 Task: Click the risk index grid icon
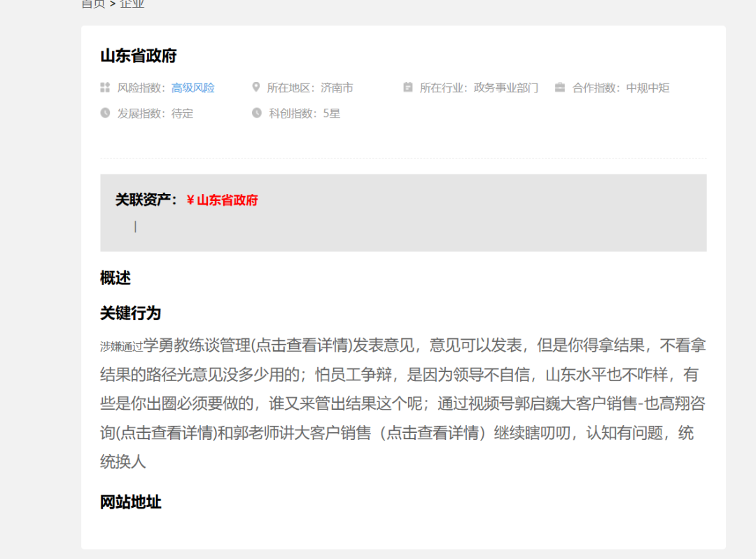point(105,88)
